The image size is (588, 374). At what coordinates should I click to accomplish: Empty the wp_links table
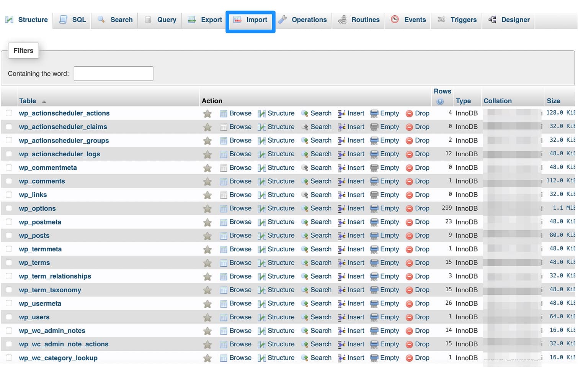point(389,195)
